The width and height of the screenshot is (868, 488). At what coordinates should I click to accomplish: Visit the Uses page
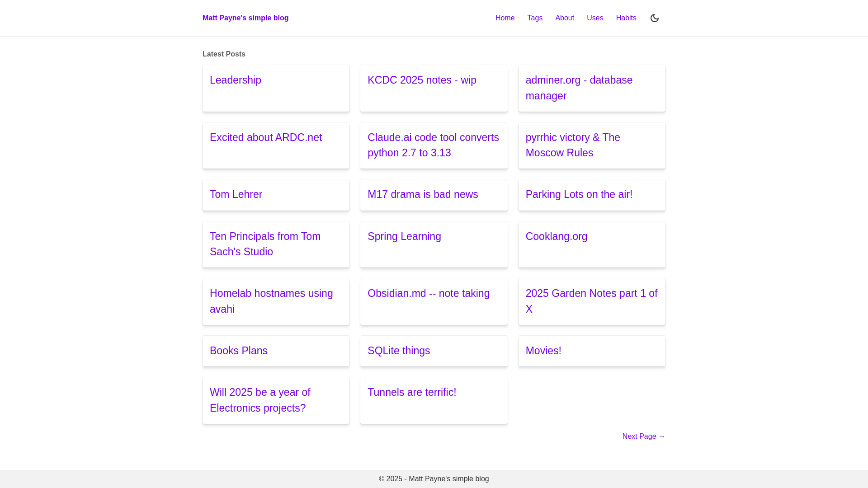[x=595, y=18]
